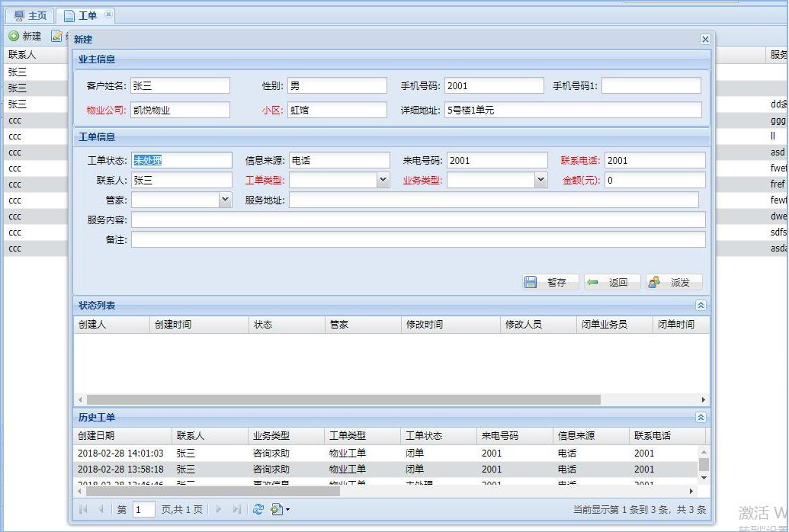Click the green plus 新建 icon

pyautogui.click(x=14, y=35)
